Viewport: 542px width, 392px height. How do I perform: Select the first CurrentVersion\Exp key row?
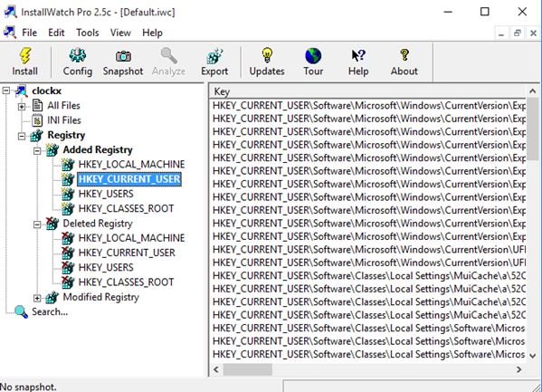click(x=369, y=106)
